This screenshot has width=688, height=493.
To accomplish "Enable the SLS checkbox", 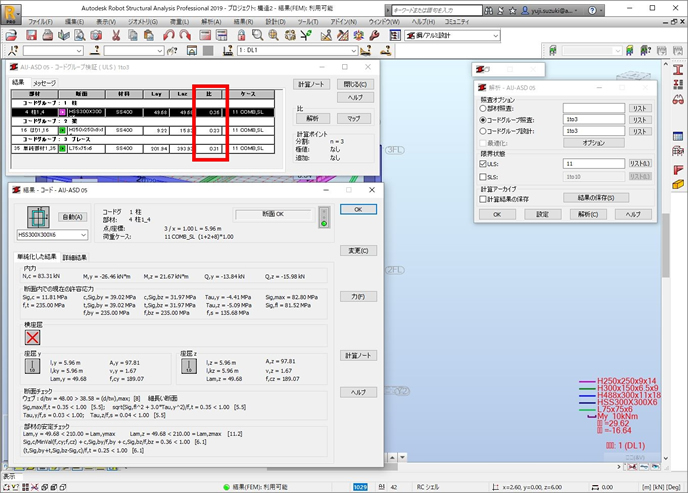I will (483, 177).
